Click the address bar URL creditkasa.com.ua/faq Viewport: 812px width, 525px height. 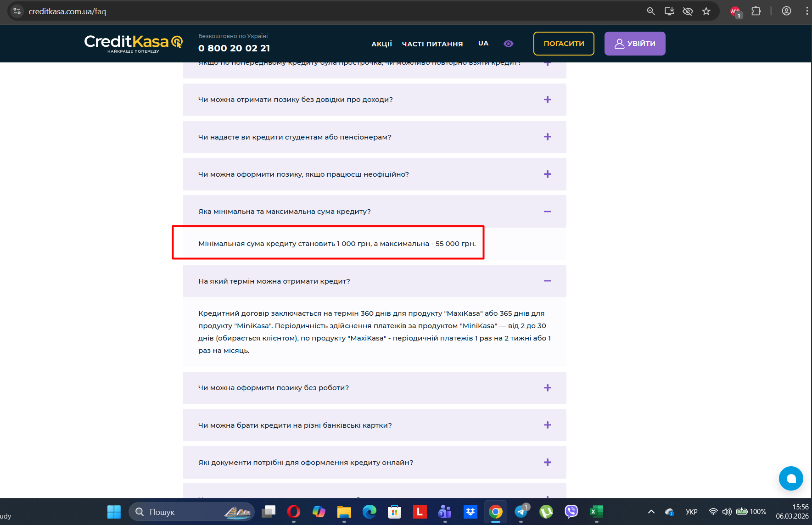tap(67, 11)
